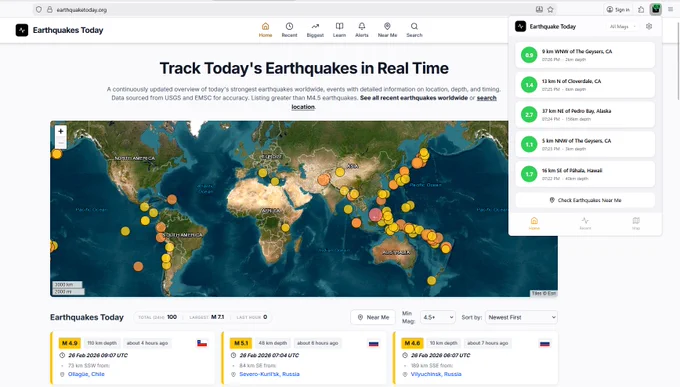Select the 1.1 quake NNW of The Geysers

click(x=585, y=144)
